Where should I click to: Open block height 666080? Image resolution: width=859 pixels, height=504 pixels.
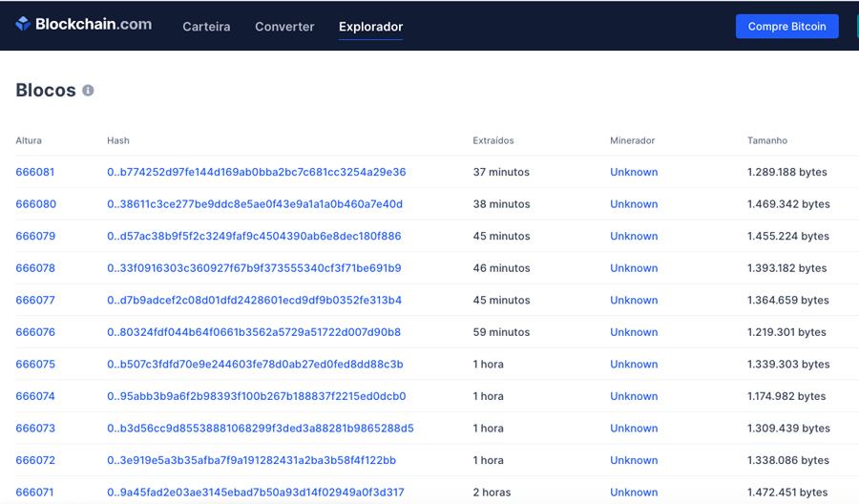point(35,204)
